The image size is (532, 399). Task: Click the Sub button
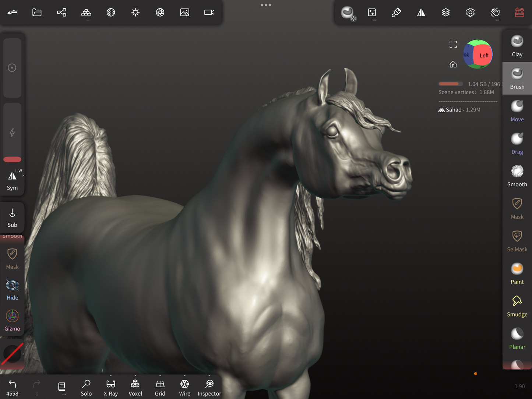[12, 218]
